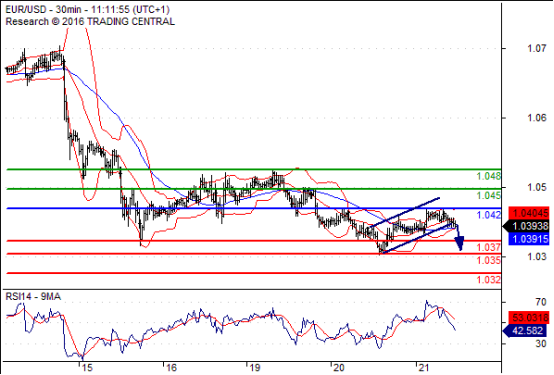The width and height of the screenshot is (554, 375).
Task: Click the blue 42.582 RSI value tag
Action: click(526, 331)
